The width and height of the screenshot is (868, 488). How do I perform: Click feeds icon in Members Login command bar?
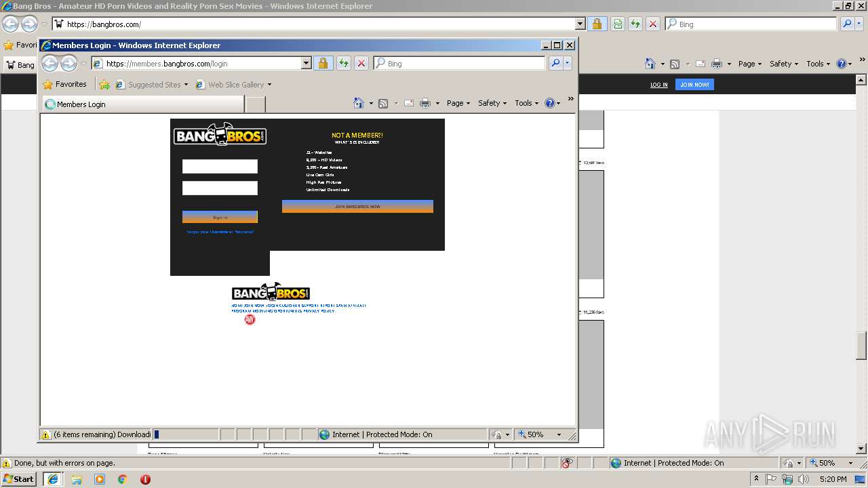click(x=383, y=104)
